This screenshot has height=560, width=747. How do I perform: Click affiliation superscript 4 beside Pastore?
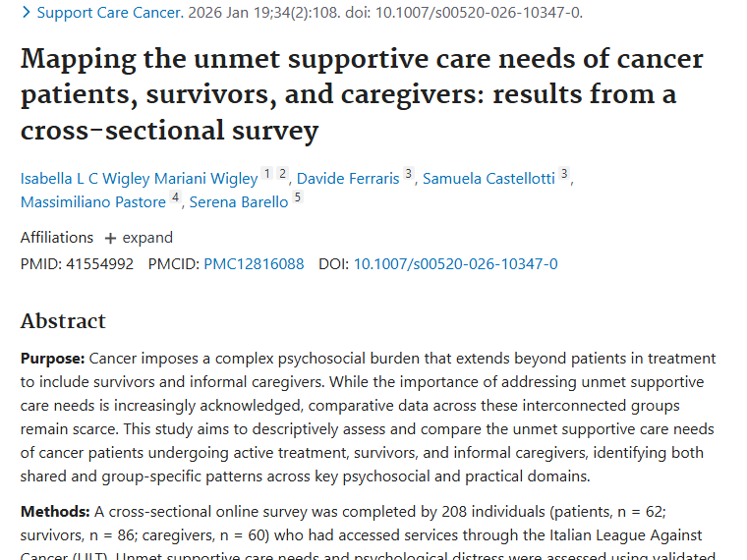pyautogui.click(x=175, y=198)
